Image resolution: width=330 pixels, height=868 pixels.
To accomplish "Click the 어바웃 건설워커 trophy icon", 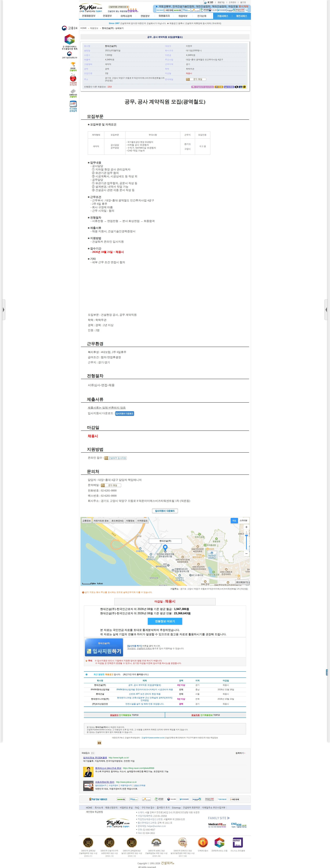I will 73,67.
